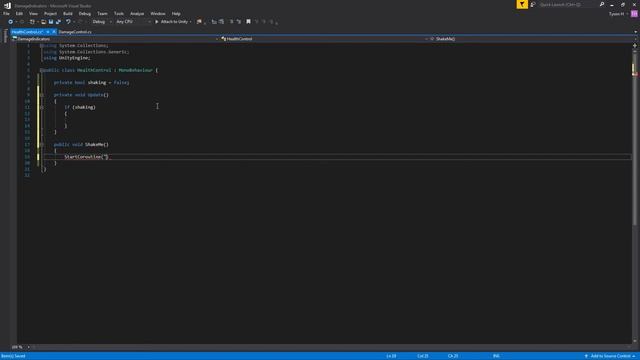Viewport: 640px width, 360px height.
Task: Open the Edit menu
Action: click(x=19, y=14)
